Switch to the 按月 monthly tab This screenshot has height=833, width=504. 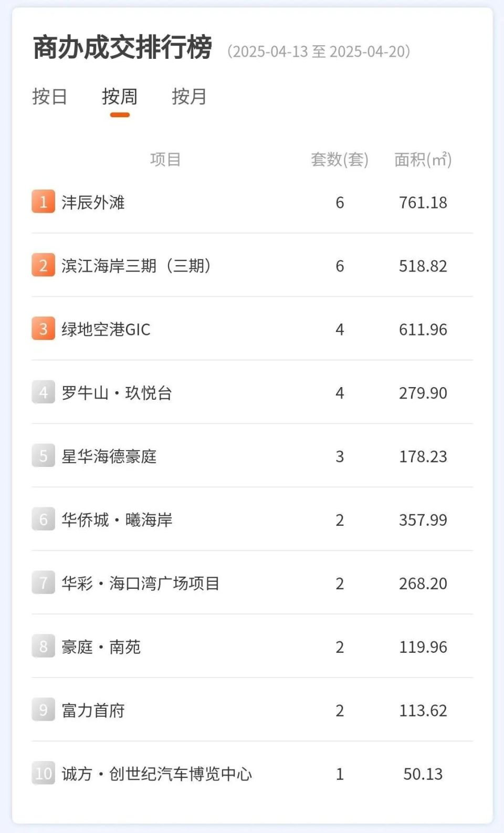(x=189, y=97)
